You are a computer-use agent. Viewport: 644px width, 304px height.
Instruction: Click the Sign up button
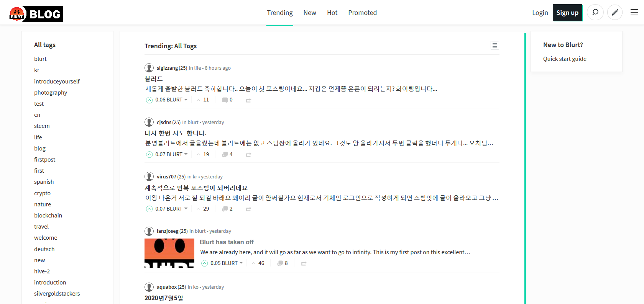coord(567,13)
